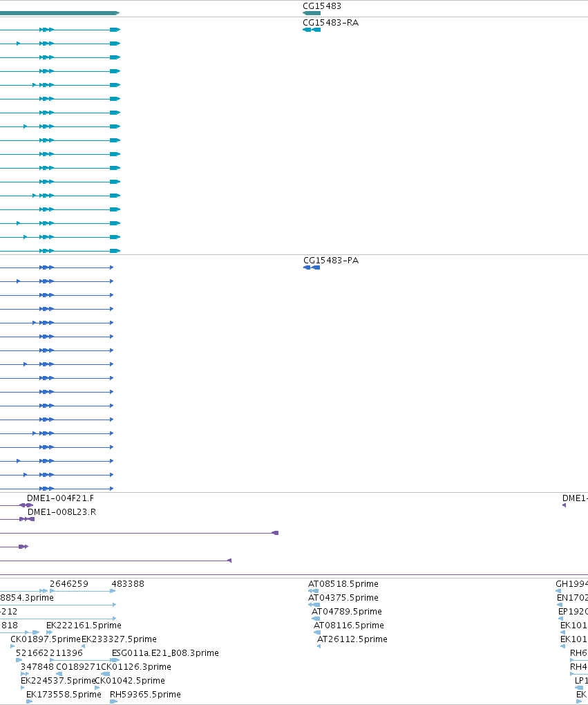Click the reverse glyph under AT04375.5prime
Viewport: 588px width, 705px height.
(314, 605)
